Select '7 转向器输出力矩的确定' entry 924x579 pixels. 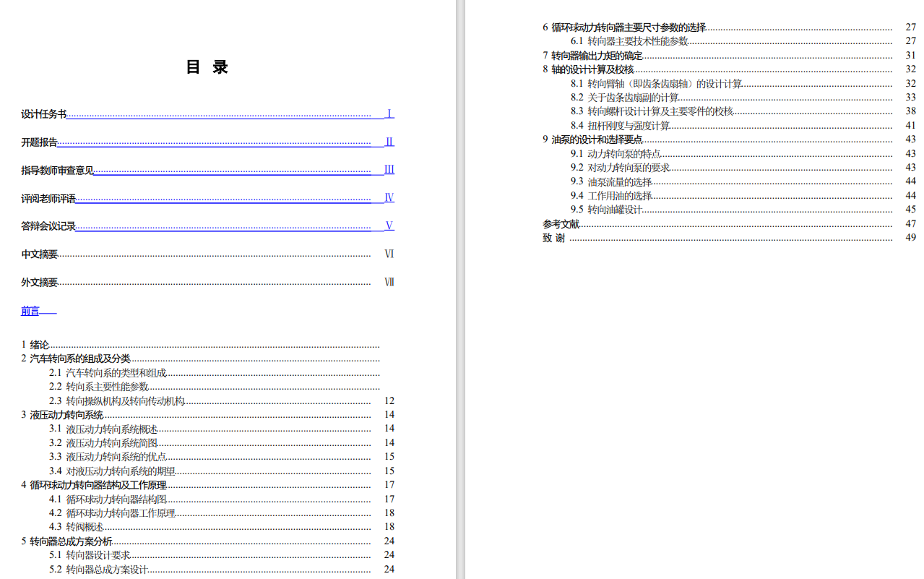pyautogui.click(x=730, y=56)
